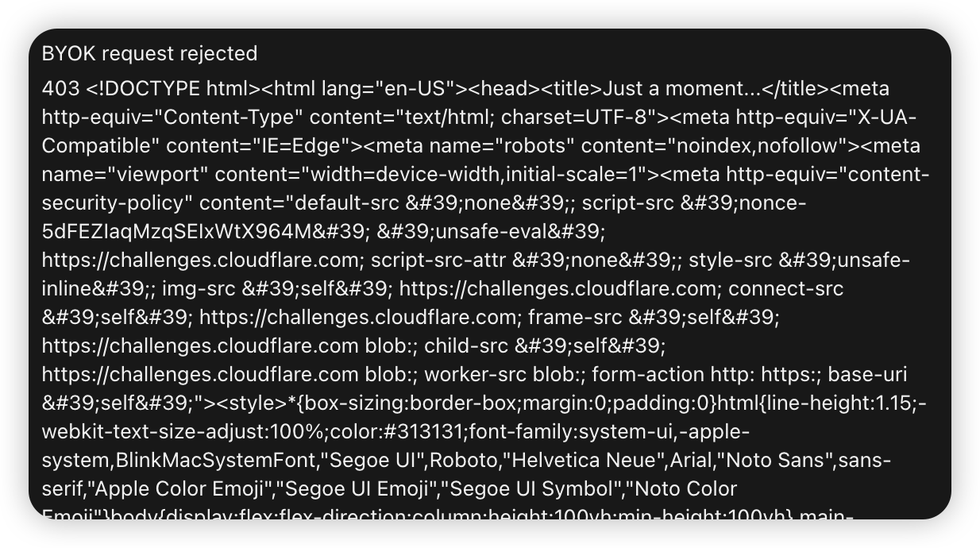Open the cloudflare URL before child-src
This screenshot has width=980, height=548.
tap(200, 345)
